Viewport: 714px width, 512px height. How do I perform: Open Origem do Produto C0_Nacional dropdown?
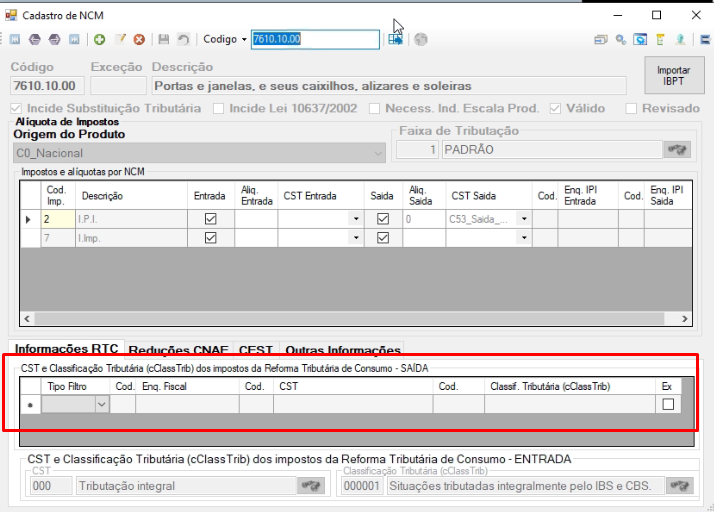pos(378,153)
